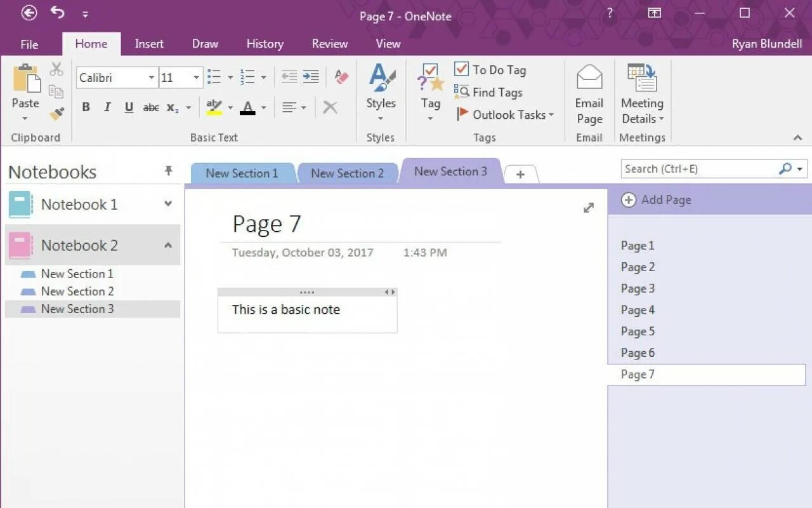Toggle bold formatting
The height and width of the screenshot is (508, 812).
tap(86, 107)
